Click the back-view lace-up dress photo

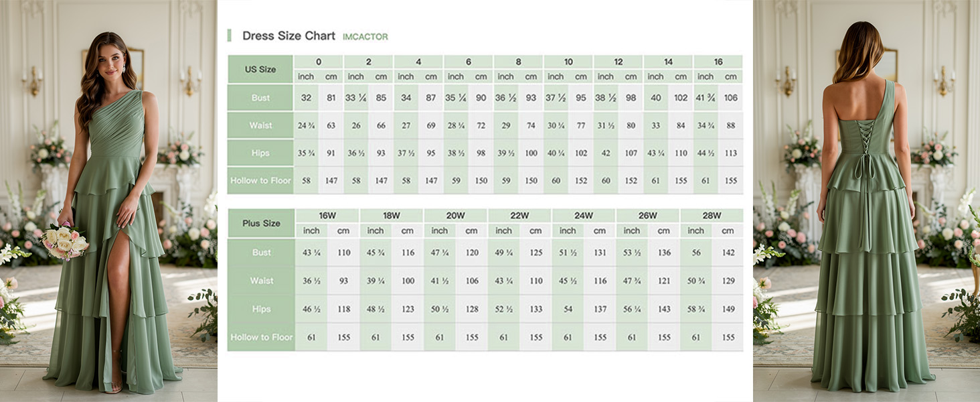(x=867, y=201)
